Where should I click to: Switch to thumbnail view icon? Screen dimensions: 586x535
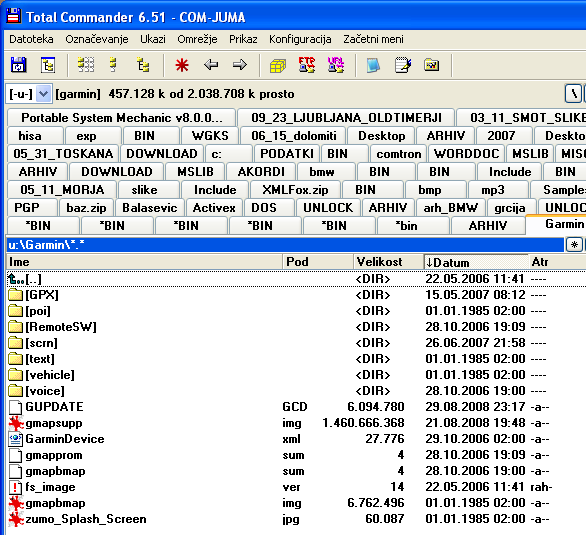click(x=86, y=65)
